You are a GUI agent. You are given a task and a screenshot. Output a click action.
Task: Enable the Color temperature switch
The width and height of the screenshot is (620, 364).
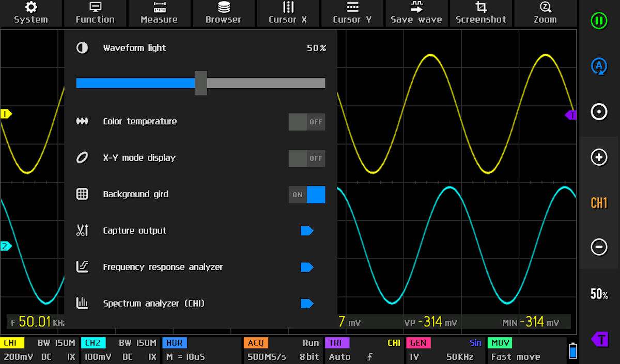tap(306, 122)
